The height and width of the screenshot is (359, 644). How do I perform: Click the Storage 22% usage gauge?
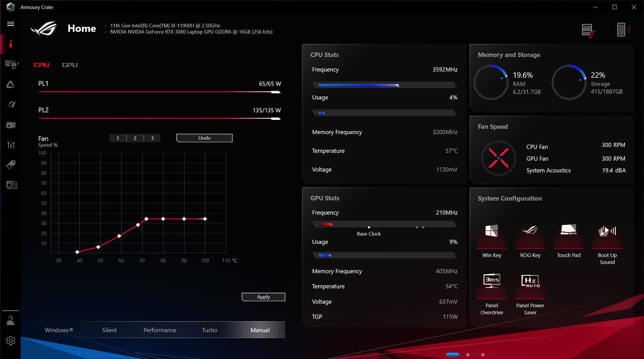(x=569, y=82)
